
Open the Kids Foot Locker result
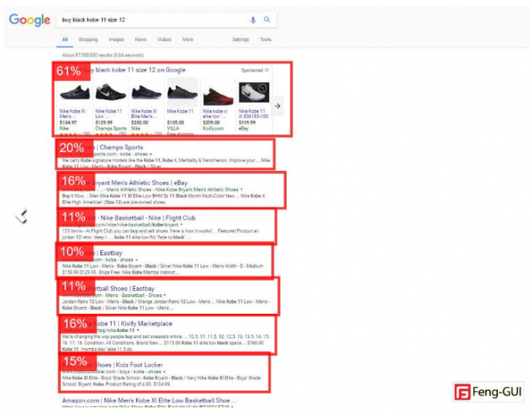pyautogui.click(x=129, y=365)
